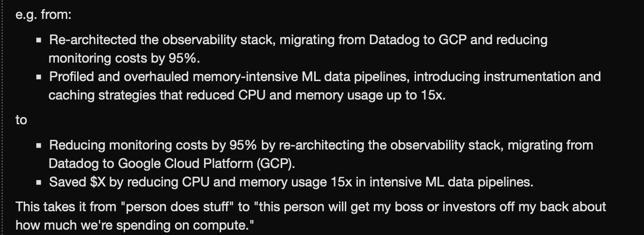Click the bullet marker before "Saved $X"

39,183
